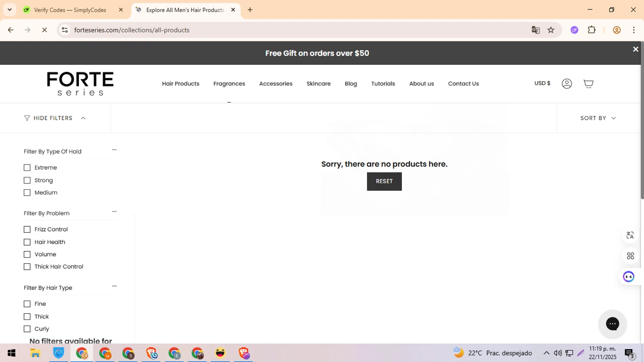The image size is (644, 362).
Task: Click the purple assistant face sidebar icon
Action: (629, 277)
